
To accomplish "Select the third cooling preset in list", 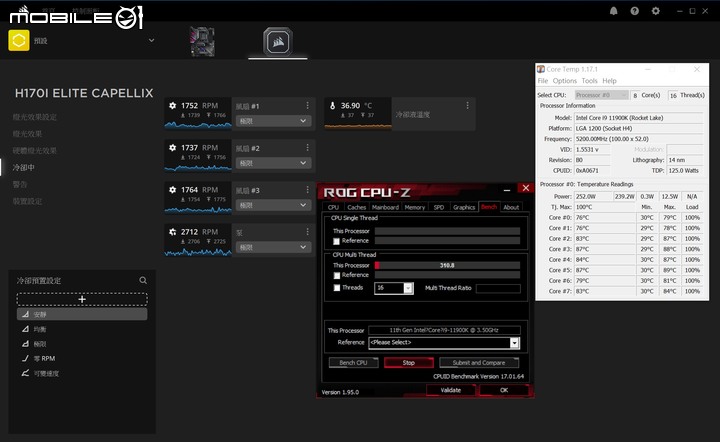I will click(x=82, y=344).
